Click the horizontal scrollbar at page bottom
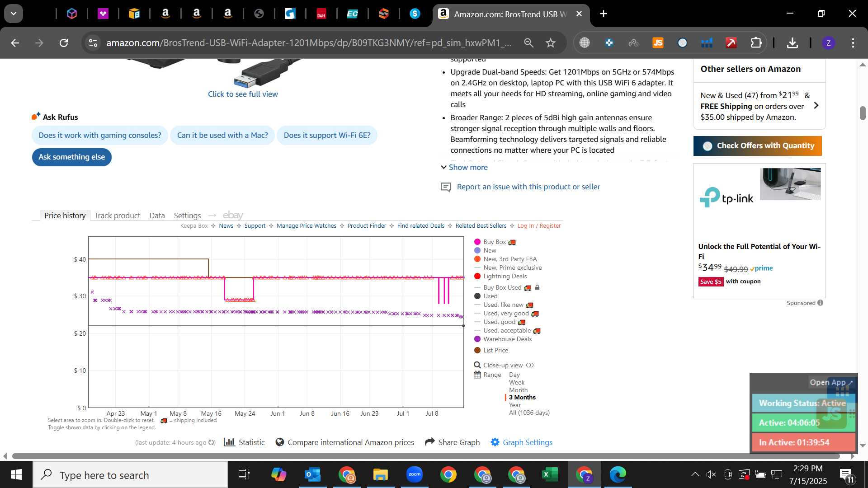This screenshot has width=868, height=488. tap(426, 456)
